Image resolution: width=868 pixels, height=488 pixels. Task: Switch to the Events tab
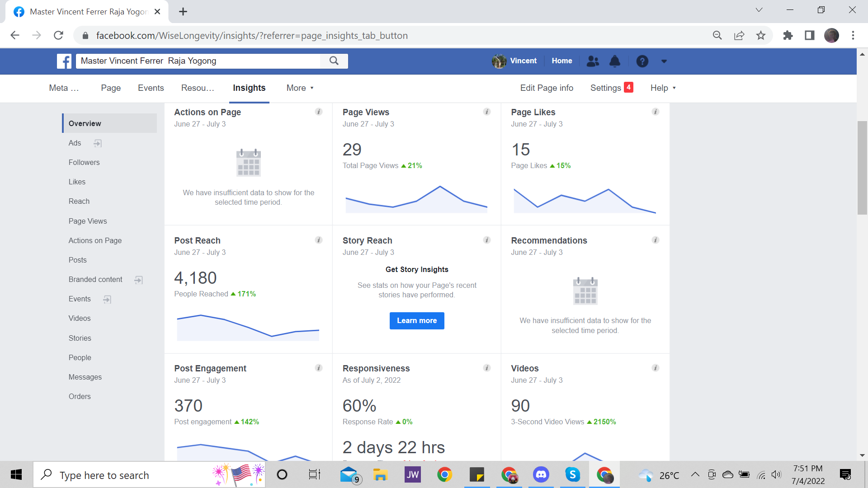tap(151, 88)
